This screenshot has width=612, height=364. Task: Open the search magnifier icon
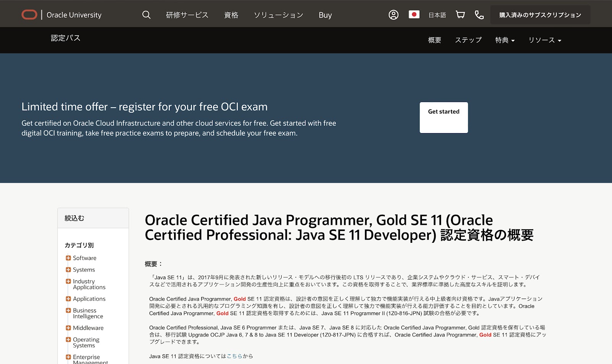coord(146,15)
